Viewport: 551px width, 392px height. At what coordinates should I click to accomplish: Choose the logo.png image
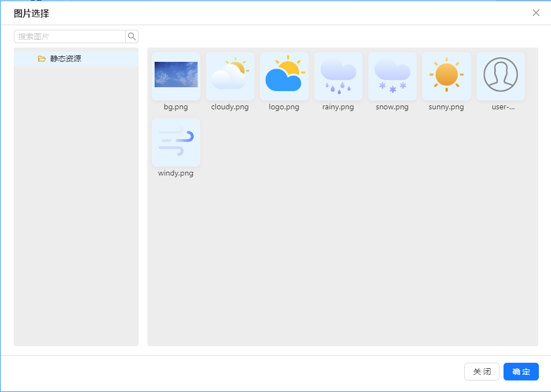[x=284, y=76]
